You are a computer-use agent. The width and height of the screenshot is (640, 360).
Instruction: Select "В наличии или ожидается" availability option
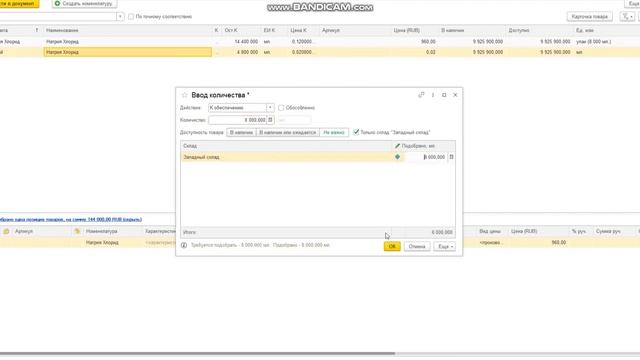point(288,133)
